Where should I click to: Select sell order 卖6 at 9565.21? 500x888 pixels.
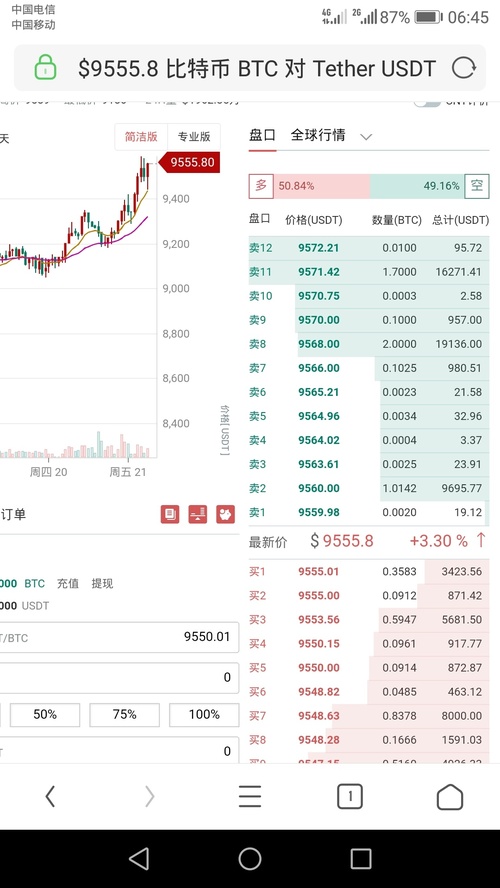(369, 392)
